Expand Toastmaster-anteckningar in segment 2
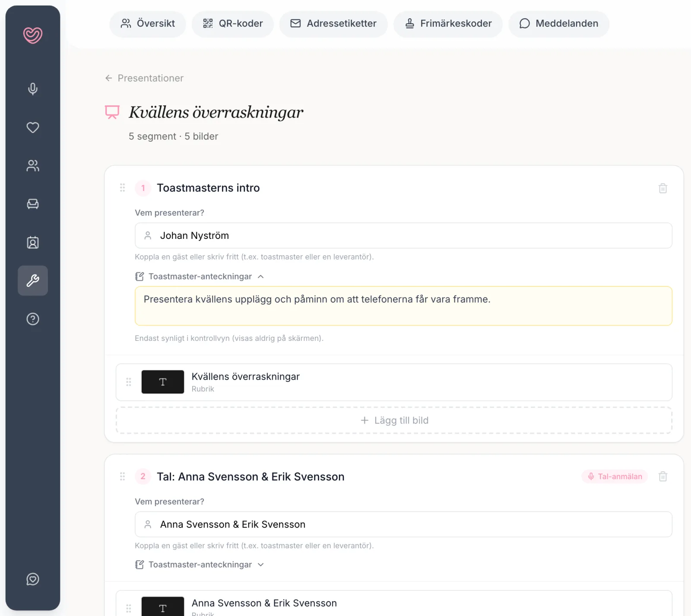Screen dimensions: 691x616 point(200,565)
